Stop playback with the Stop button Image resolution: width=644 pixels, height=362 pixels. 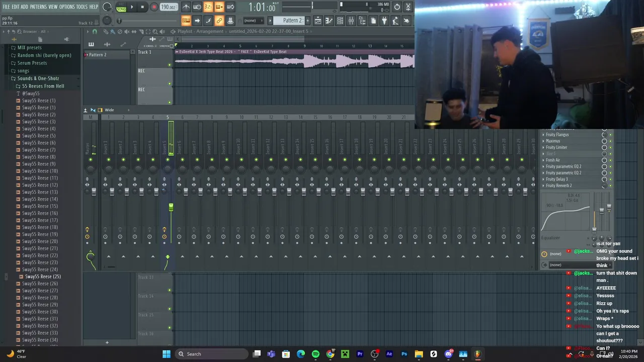(x=143, y=7)
